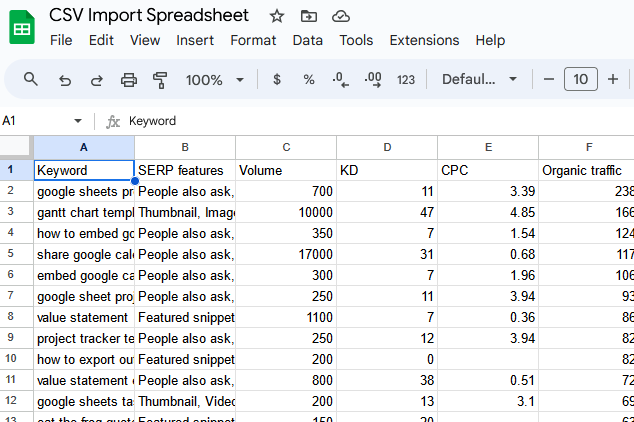
Task: Open the Insert menu
Action: point(195,40)
